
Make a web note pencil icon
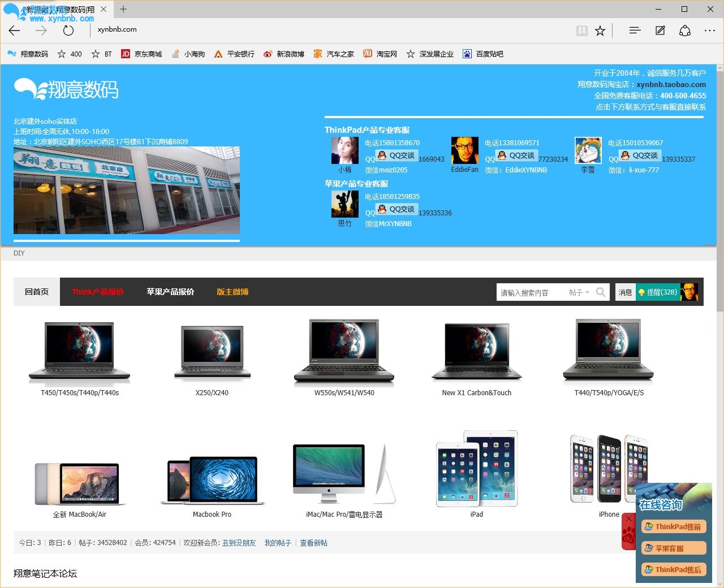tap(660, 31)
